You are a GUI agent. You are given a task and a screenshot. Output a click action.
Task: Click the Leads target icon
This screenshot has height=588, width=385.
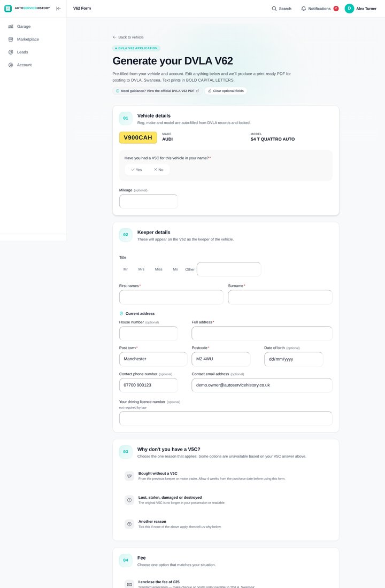pyautogui.click(x=11, y=52)
